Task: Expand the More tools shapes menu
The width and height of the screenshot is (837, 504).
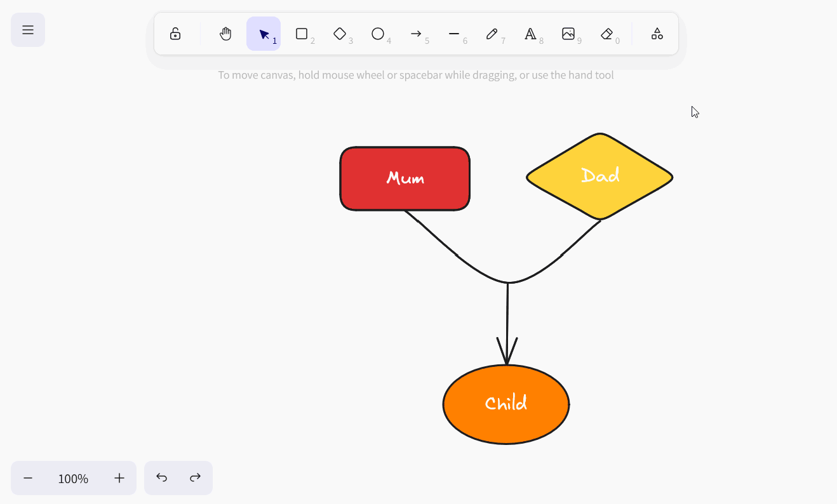Action: [x=657, y=34]
